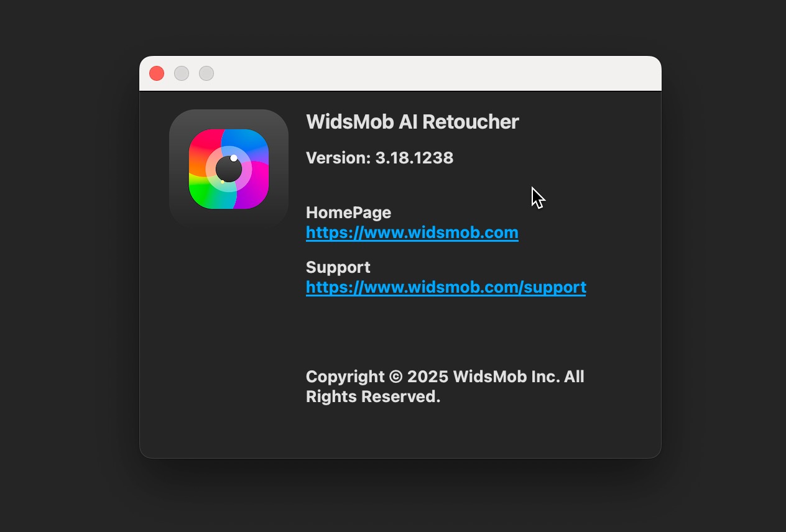Screen dimensions: 786x532
Task: Click the dark lens center of the app icon
Action: (229, 169)
